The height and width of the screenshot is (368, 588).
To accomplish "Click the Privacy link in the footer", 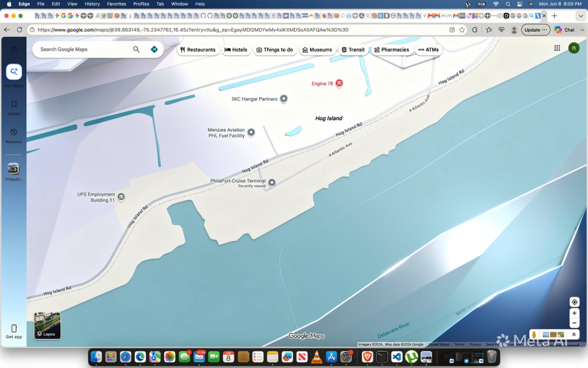I will click(x=475, y=344).
